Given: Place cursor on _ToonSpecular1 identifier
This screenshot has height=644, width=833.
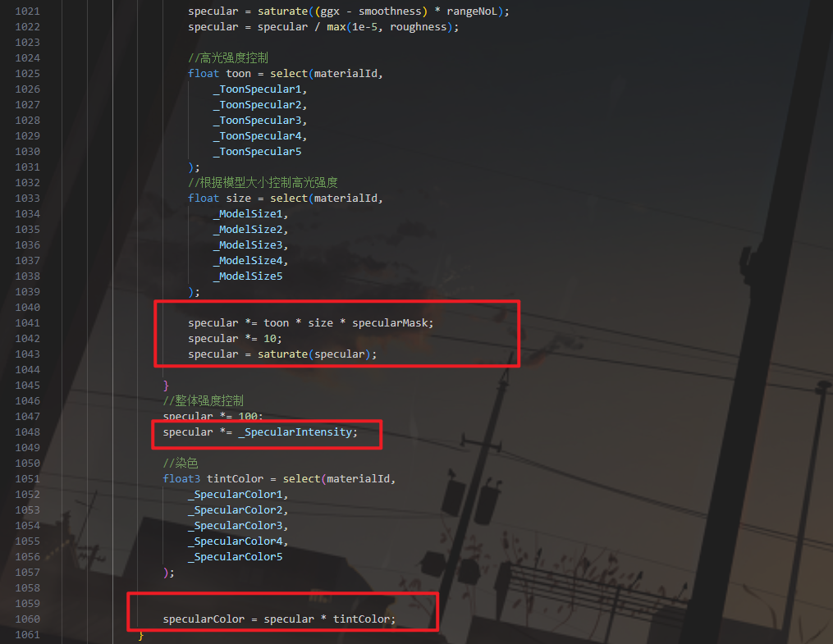Looking at the screenshot, I should pos(259,89).
